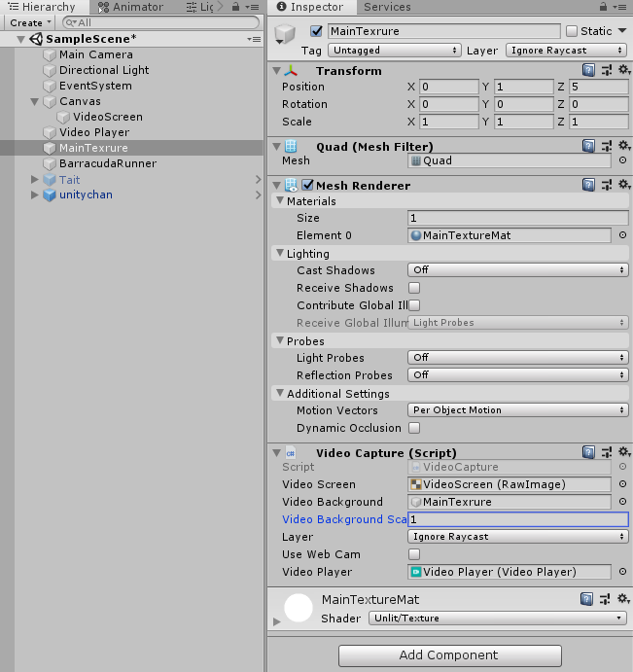Click Mesh field object picker circle
633x672 pixels.
pos(622,159)
